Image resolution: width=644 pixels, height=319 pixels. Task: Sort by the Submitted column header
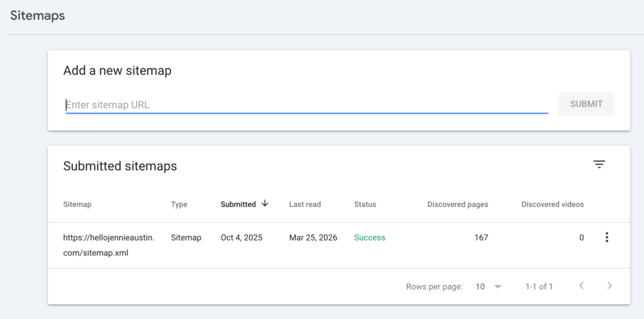tap(238, 204)
